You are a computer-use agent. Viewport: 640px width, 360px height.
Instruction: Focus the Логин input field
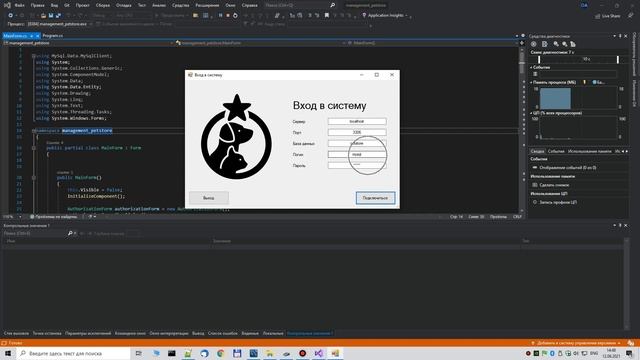pyautogui.click(x=357, y=154)
